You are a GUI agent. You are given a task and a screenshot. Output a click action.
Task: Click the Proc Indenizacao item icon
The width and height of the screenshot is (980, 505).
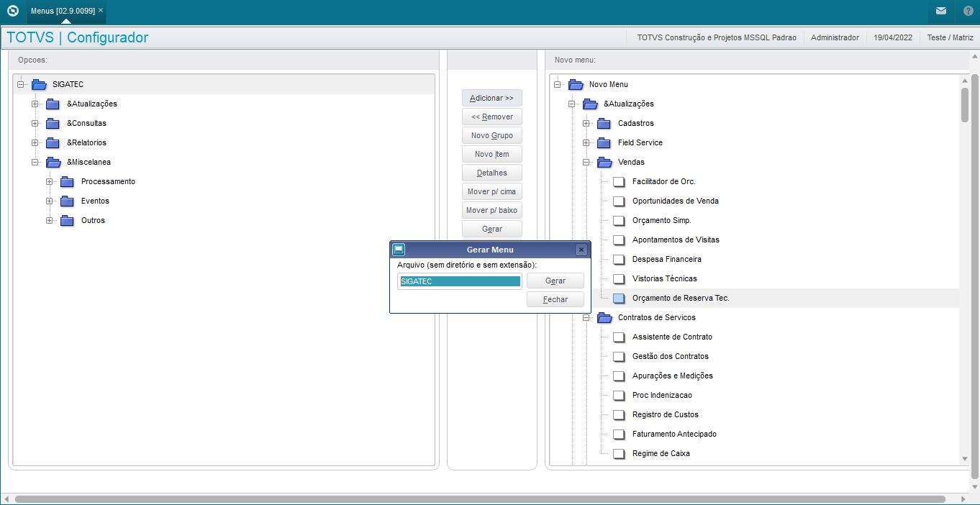tap(619, 395)
